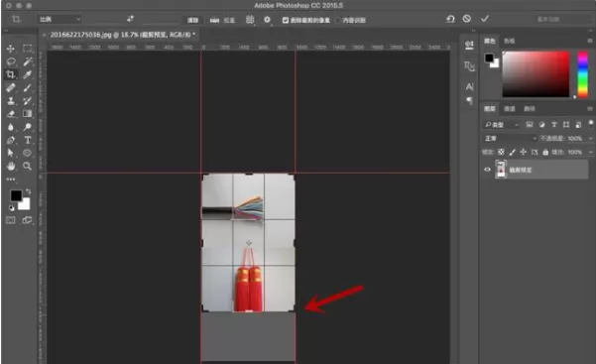Screen dimensions: 596x364
Task: Reset default foreground and background colors
Action: (x=11, y=208)
